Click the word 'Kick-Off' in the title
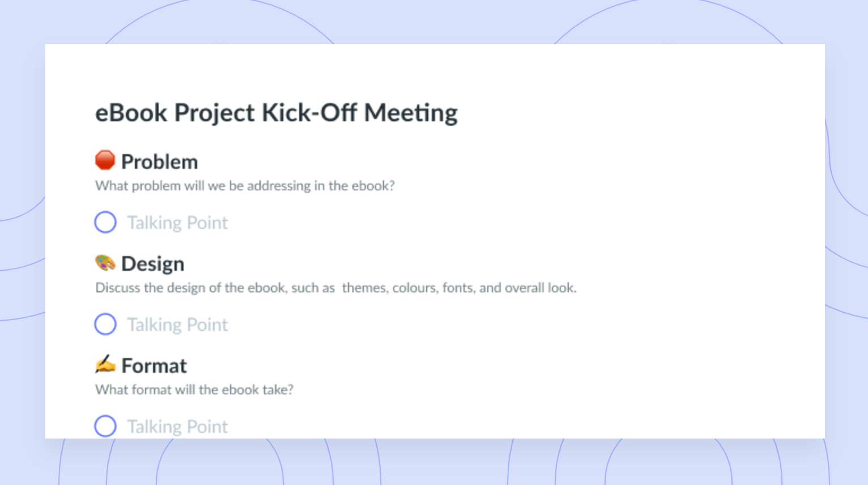The width and height of the screenshot is (868, 485). click(309, 112)
